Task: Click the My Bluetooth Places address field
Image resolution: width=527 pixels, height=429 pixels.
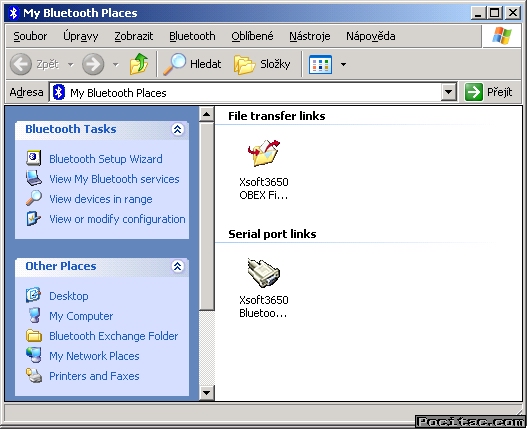Action: click(x=246, y=92)
